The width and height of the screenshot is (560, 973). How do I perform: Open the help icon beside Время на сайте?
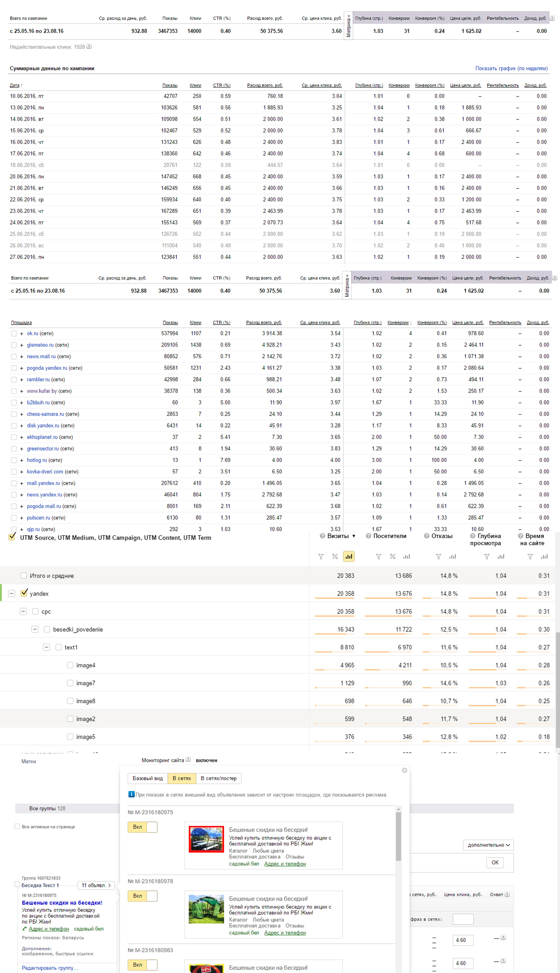(520, 536)
